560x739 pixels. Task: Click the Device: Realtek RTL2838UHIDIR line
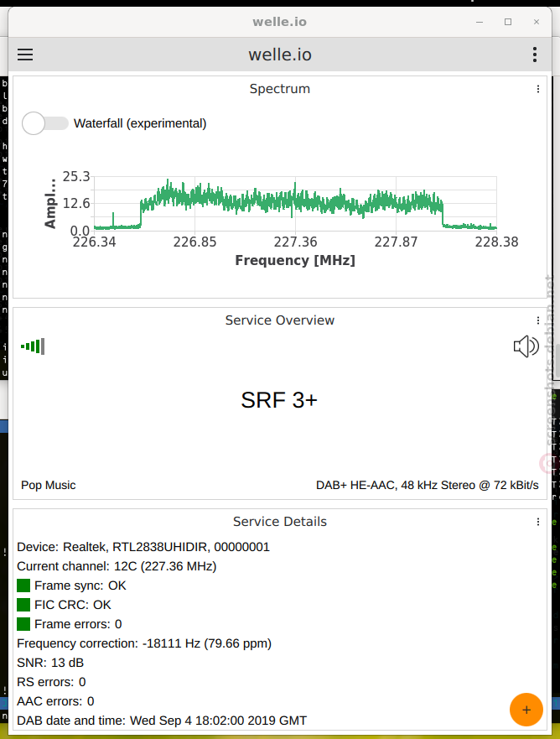[143, 547]
